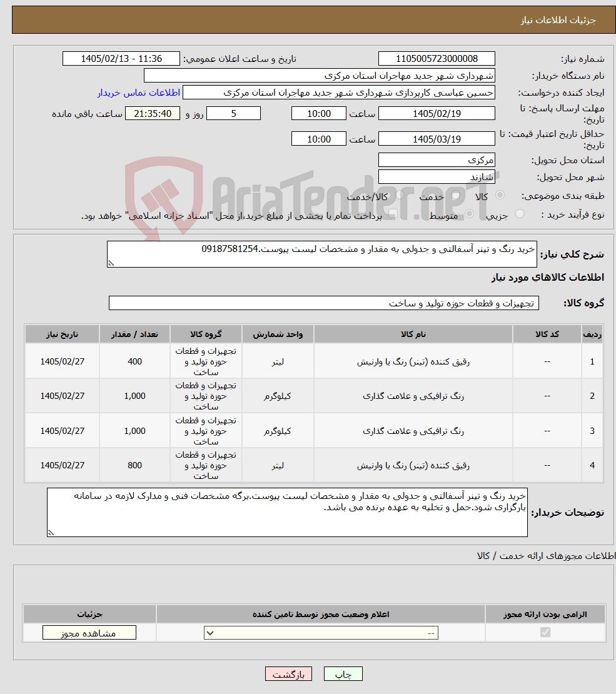Viewport: 616px width, 694px height.
Task: Click the الزامی بودن ارائه مجوز header
Action: tap(545, 615)
